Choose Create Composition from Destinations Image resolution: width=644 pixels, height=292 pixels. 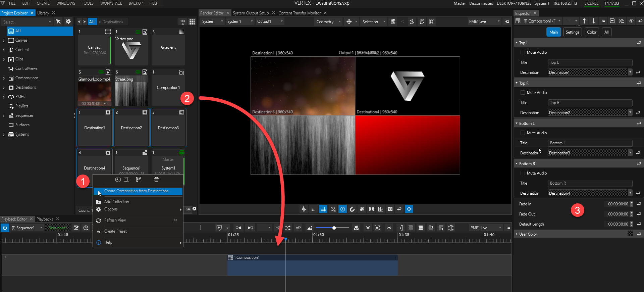[x=136, y=191]
